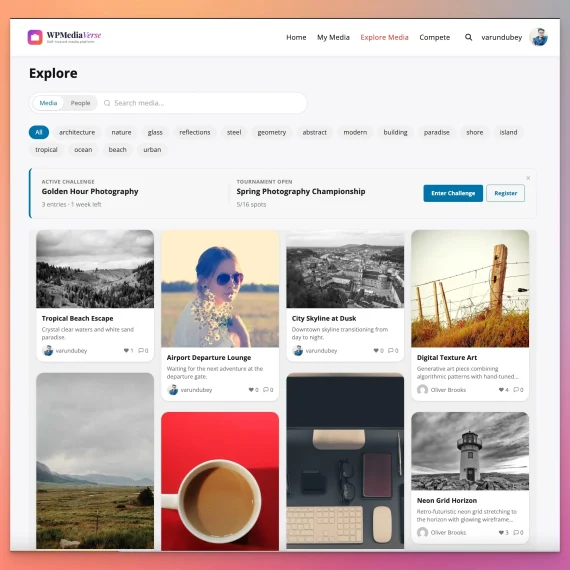This screenshot has width=570, height=570.
Task: Open Explore Media in navigation
Action: click(385, 37)
